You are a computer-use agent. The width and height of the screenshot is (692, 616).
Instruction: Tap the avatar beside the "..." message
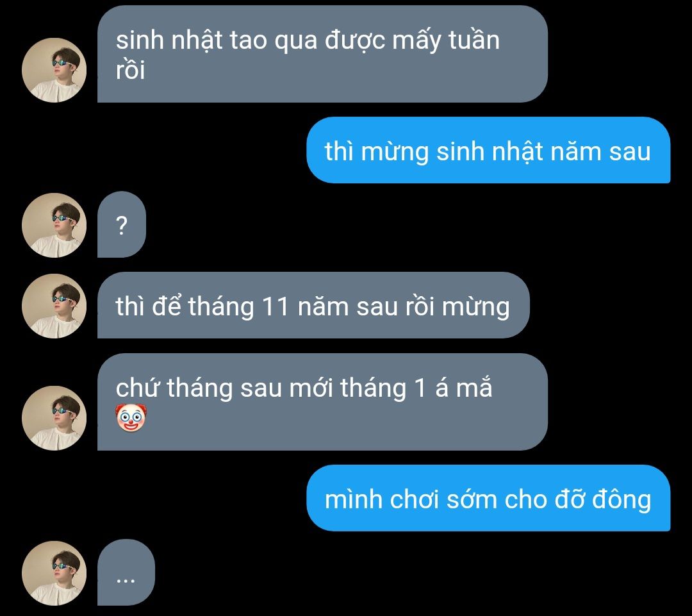click(x=54, y=573)
